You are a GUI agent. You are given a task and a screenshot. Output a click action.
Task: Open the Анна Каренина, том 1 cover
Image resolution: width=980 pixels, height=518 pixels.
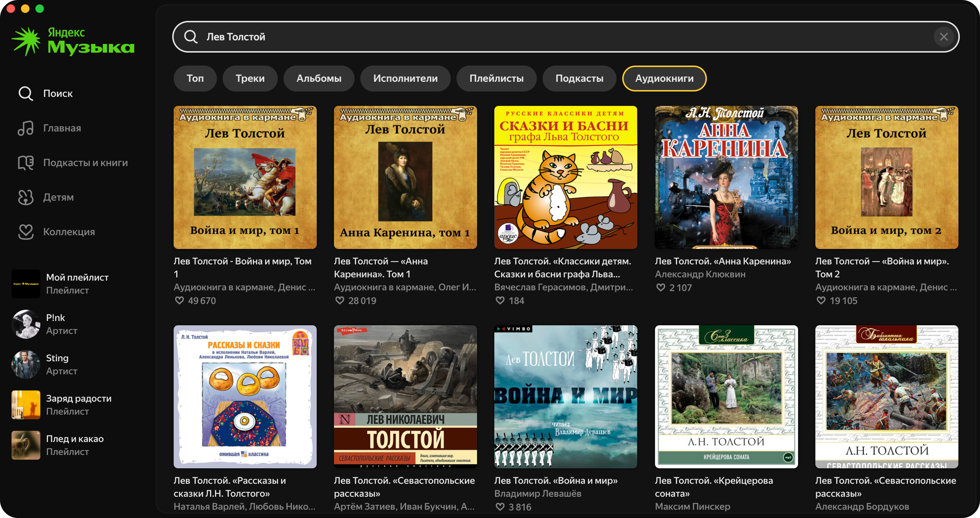[405, 177]
